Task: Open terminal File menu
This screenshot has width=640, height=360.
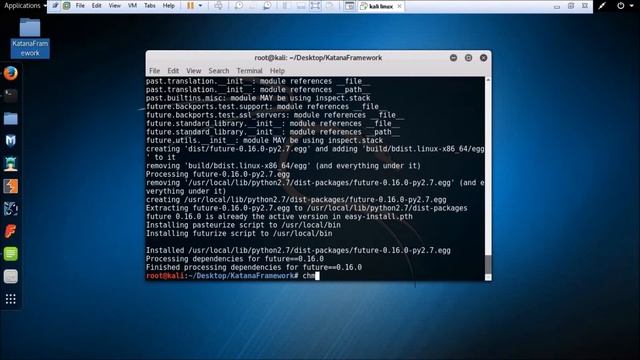Action: (154, 71)
